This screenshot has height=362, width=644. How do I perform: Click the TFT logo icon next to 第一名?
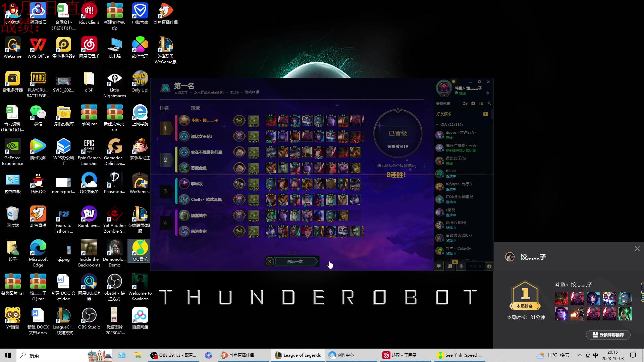click(165, 88)
